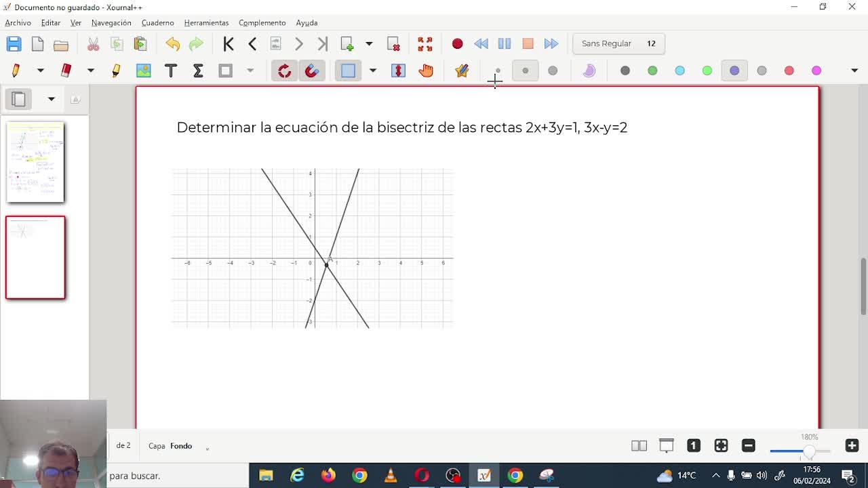
Task: Pause the audio playback
Action: pos(505,44)
